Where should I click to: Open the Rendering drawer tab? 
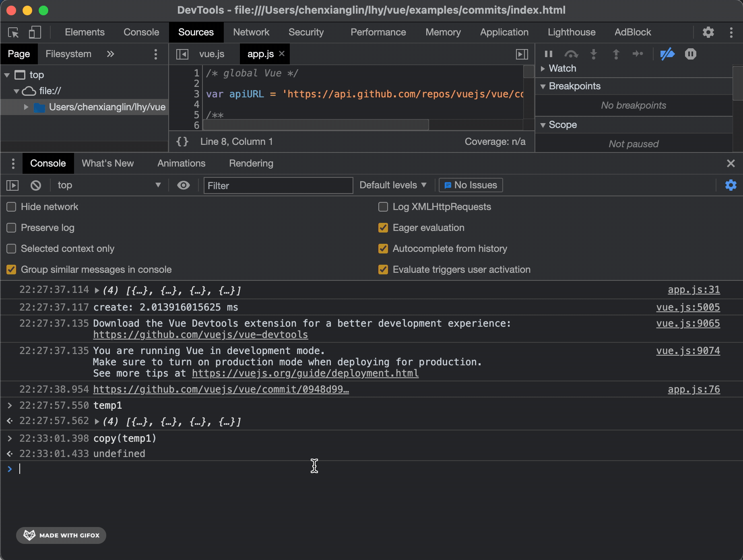pyautogui.click(x=251, y=163)
